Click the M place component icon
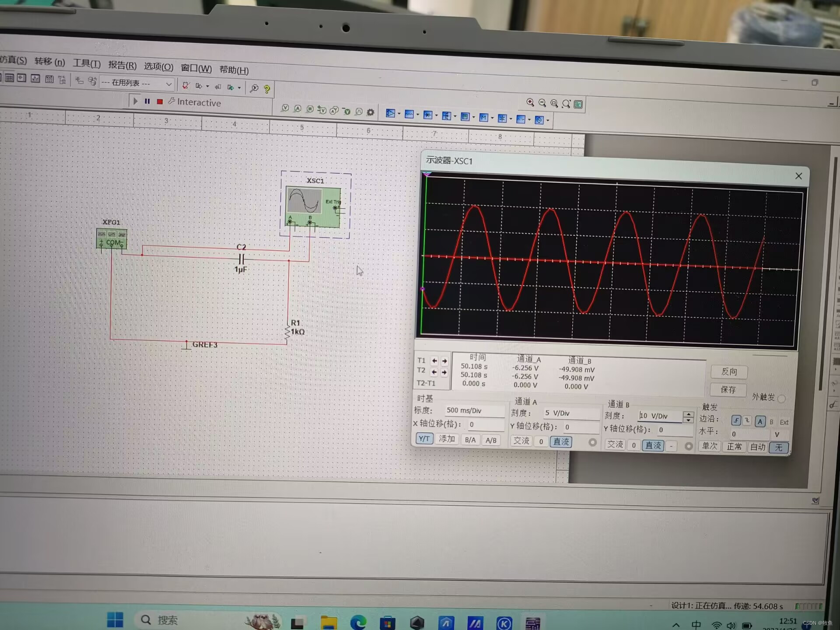 483,118
